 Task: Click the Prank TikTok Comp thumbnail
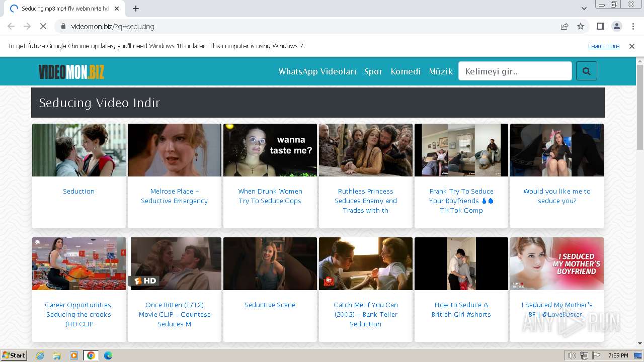click(461, 150)
